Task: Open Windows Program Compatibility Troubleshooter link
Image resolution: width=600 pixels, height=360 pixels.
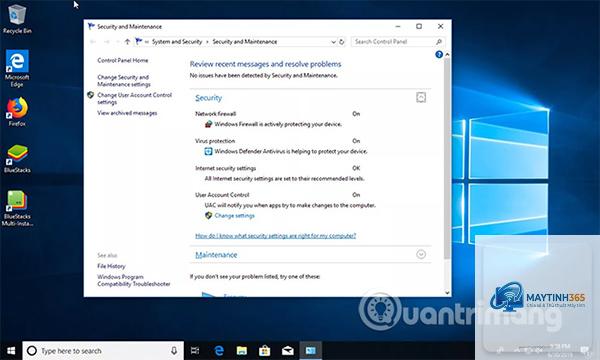Action: click(134, 280)
